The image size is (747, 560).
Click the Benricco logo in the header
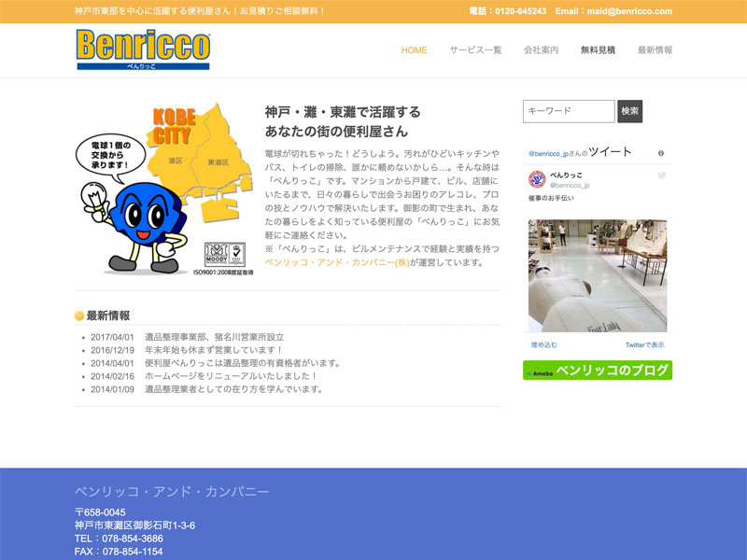click(x=143, y=49)
